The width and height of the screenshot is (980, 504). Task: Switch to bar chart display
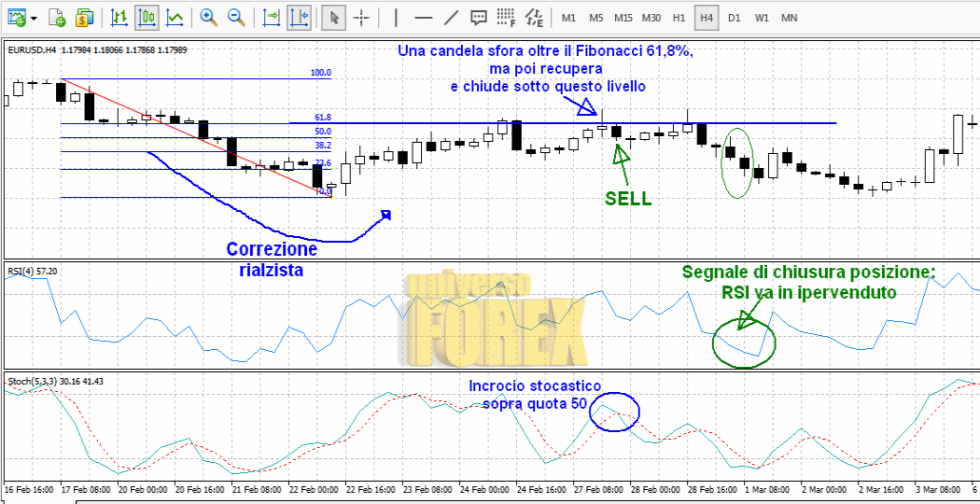pos(119,17)
